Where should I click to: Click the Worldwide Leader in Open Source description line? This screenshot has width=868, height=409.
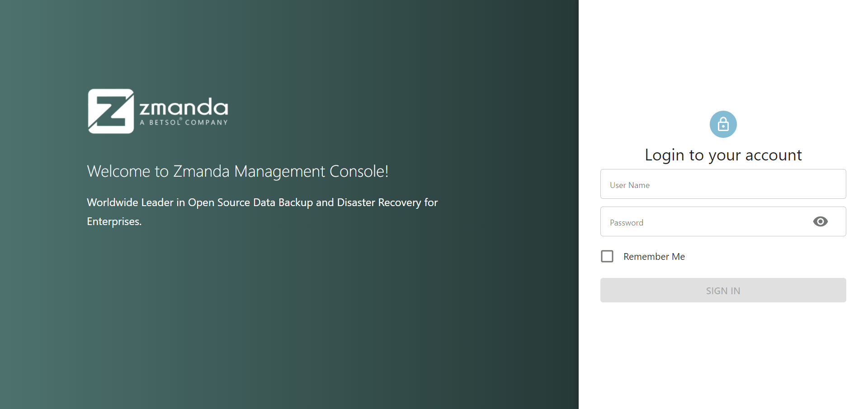coord(262,202)
